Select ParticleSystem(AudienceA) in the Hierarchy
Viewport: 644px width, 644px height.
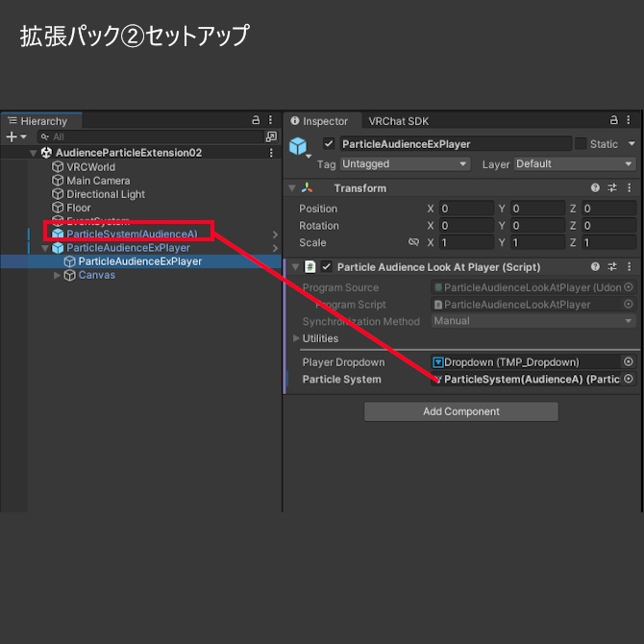click(132, 235)
